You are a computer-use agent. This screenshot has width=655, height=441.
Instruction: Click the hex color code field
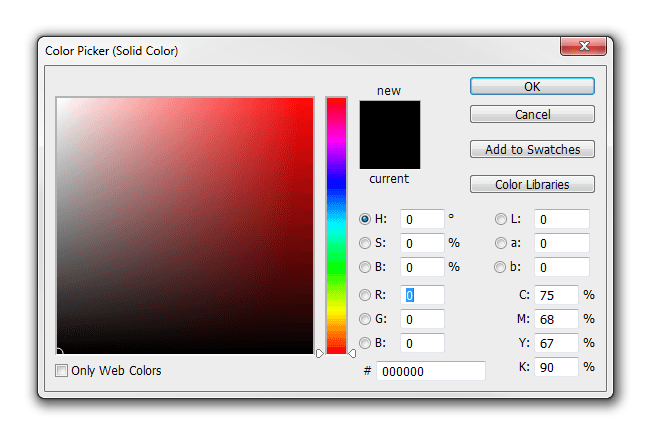431,371
